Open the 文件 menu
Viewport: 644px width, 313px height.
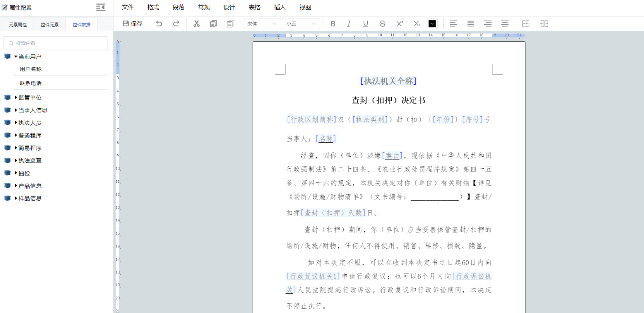(x=128, y=7)
